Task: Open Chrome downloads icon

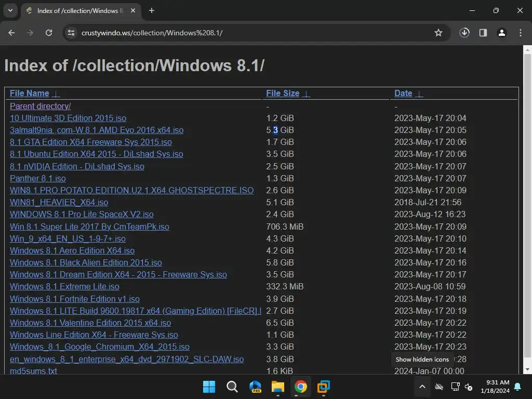Action: (464, 33)
